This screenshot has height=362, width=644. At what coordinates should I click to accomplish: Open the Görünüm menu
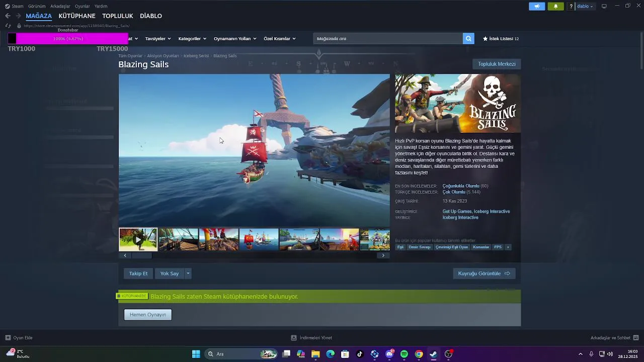(x=37, y=6)
